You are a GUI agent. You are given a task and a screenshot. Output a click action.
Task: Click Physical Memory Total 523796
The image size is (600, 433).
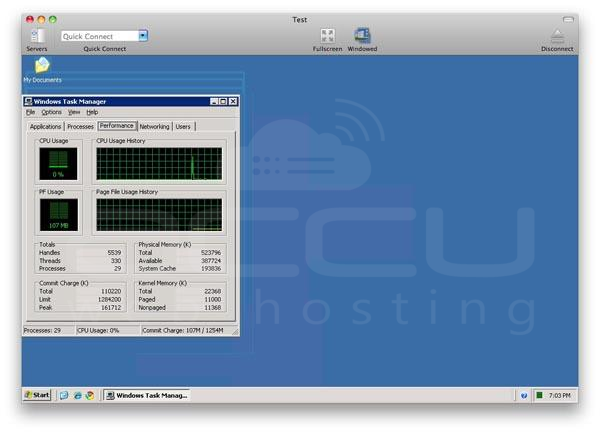click(x=211, y=253)
